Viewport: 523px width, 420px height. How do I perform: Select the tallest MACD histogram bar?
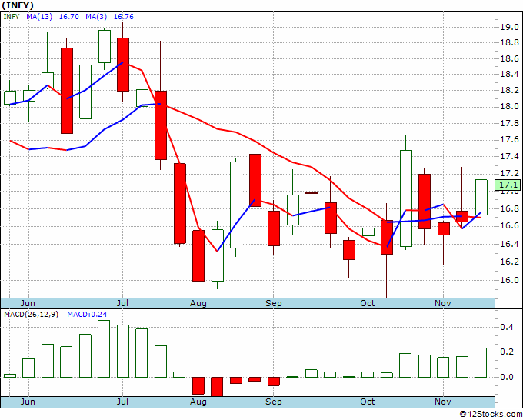click(104, 349)
